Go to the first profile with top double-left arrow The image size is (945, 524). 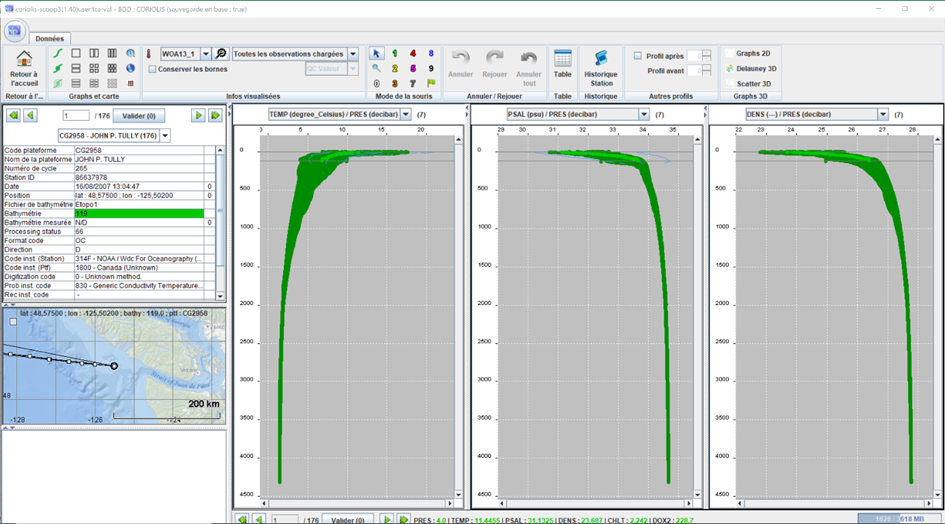13,115
